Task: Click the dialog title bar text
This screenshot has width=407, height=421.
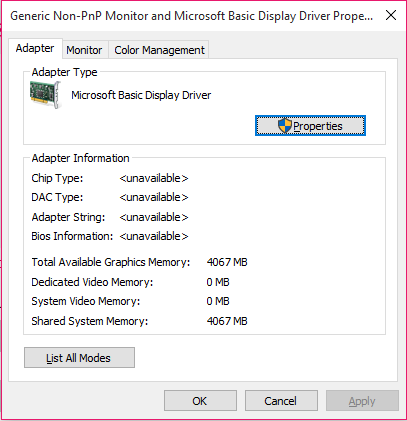Action: click(x=192, y=16)
